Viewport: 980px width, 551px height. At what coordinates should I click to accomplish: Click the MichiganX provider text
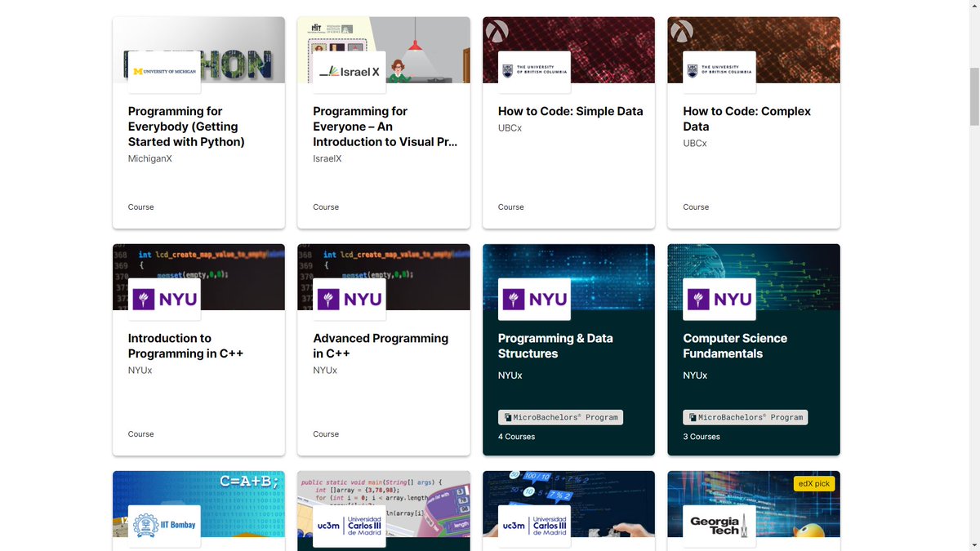(x=150, y=158)
